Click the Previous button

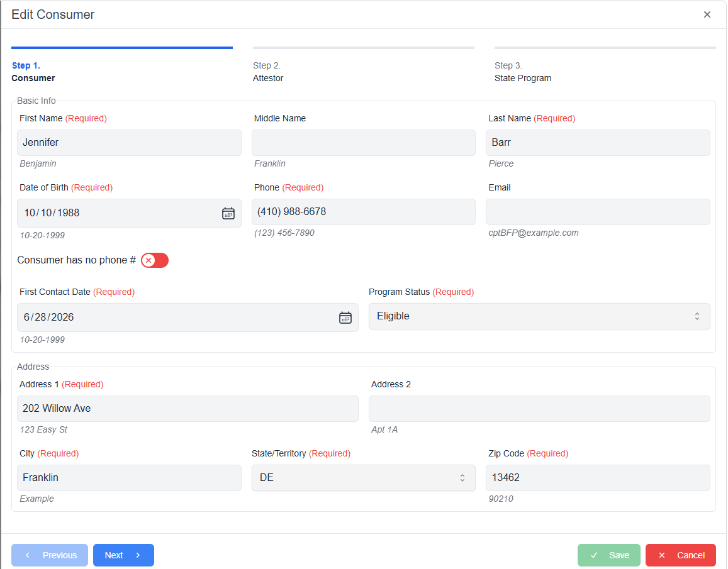coord(50,555)
